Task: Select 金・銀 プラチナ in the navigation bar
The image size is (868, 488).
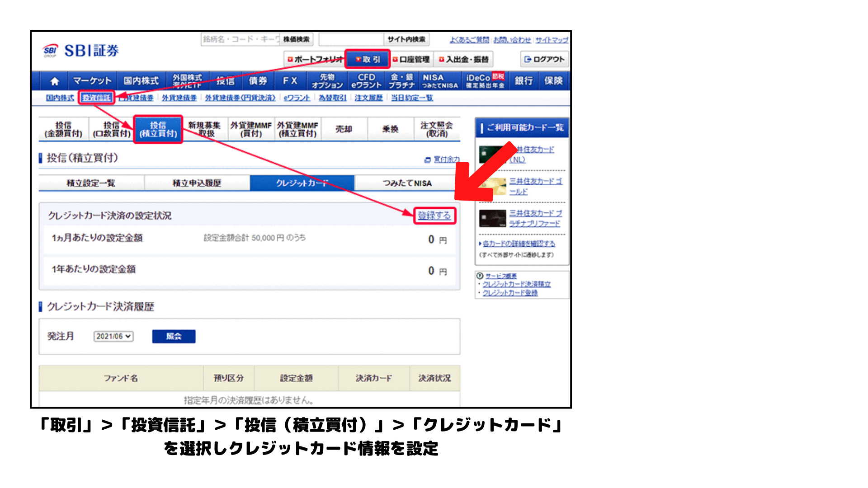Action: click(401, 81)
